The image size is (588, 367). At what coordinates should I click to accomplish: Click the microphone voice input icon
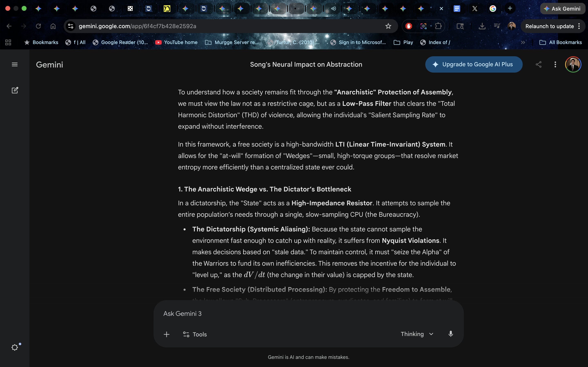coord(450,334)
